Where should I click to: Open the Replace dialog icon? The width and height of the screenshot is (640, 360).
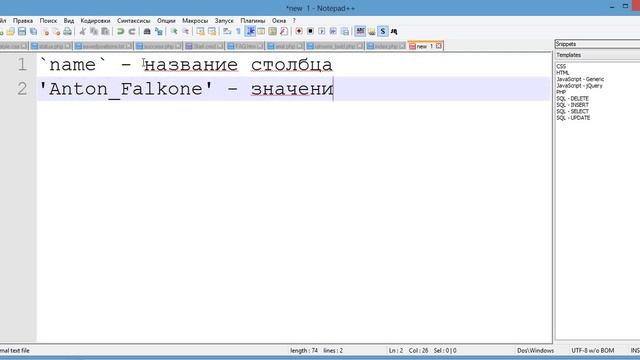pos(159,31)
